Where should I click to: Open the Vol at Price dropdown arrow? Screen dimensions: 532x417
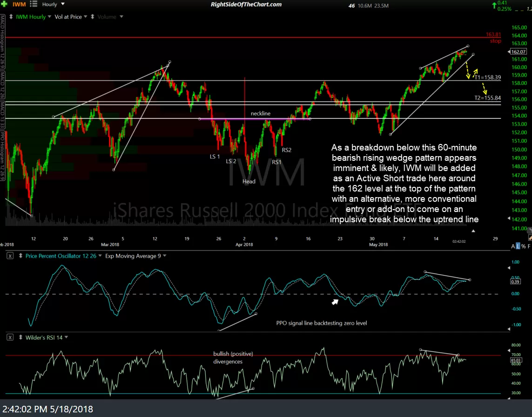pyautogui.click(x=86, y=17)
